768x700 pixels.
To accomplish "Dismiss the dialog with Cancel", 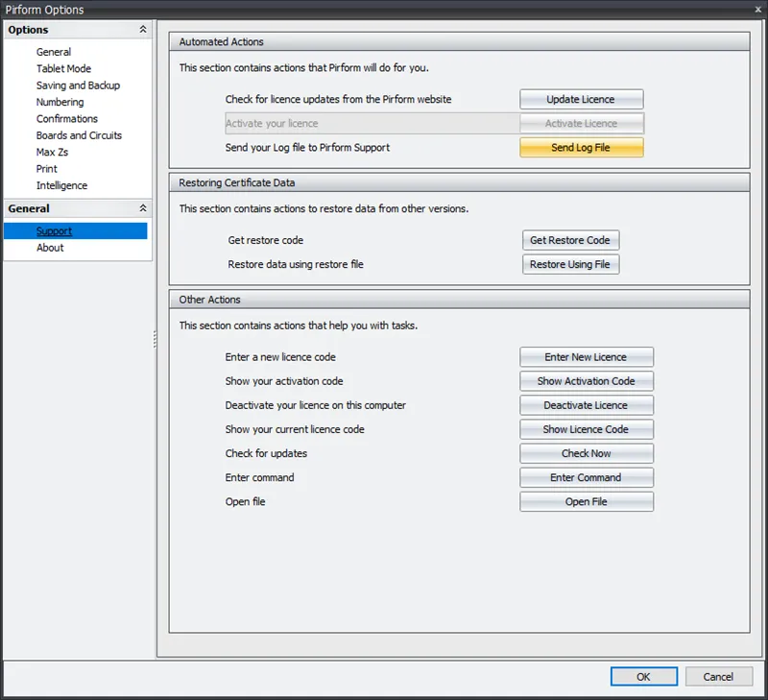I will coord(718,676).
